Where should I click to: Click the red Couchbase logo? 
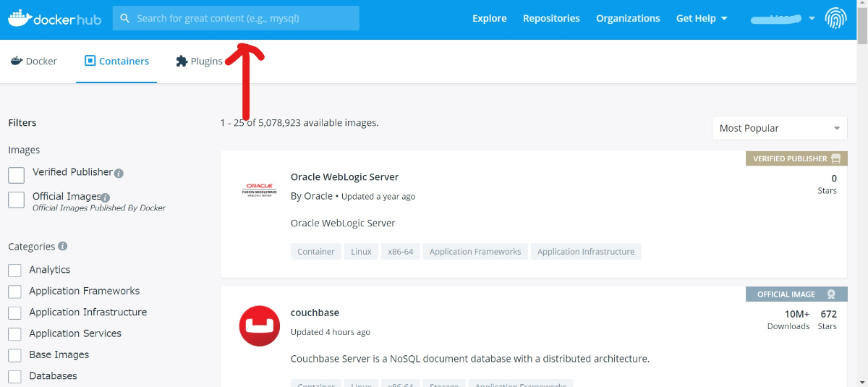tap(260, 326)
